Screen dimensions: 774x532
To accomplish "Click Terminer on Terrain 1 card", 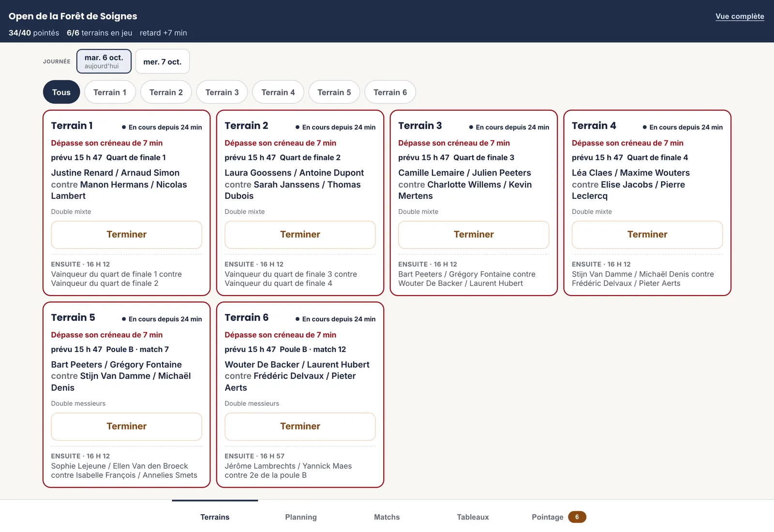I will pos(127,235).
